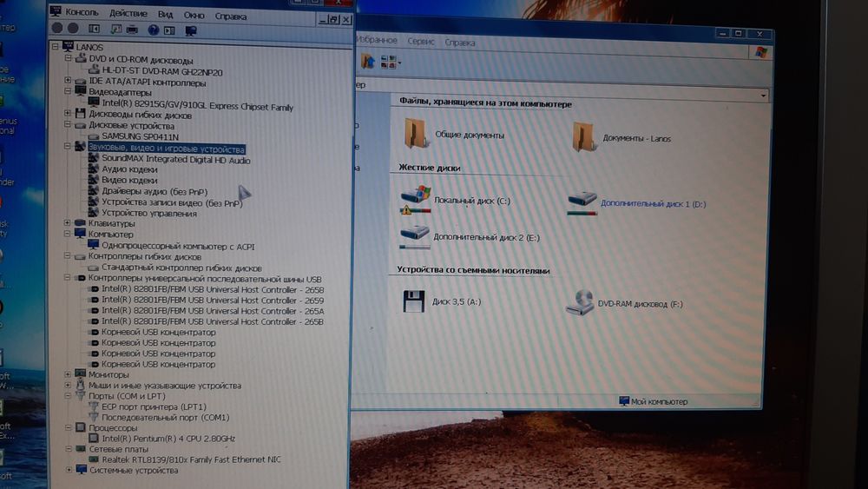The height and width of the screenshot is (489, 868).
Task: Open the Действие menu
Action: pyautogui.click(x=128, y=13)
